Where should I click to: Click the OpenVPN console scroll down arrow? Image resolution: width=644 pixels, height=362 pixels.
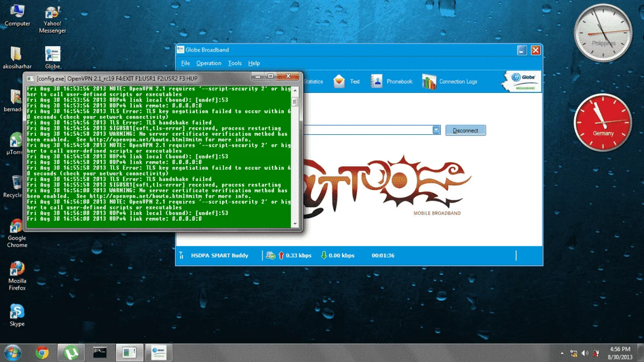tap(295, 223)
